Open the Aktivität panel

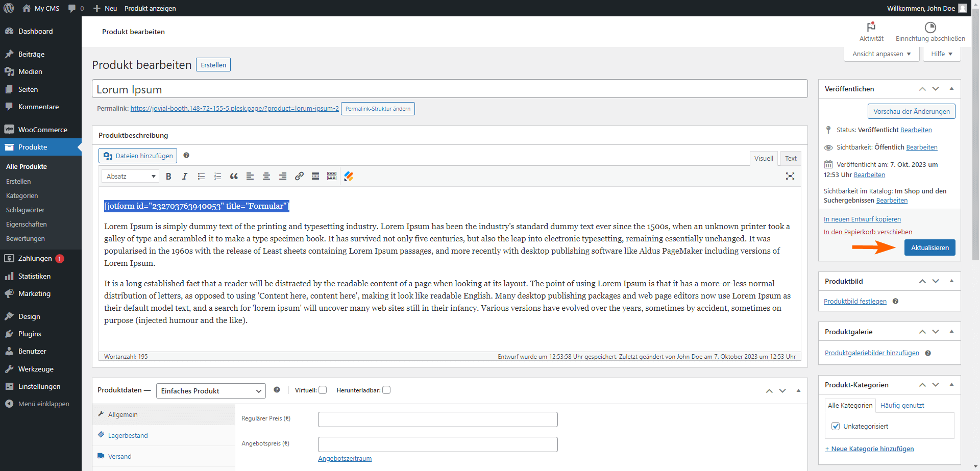point(871,32)
